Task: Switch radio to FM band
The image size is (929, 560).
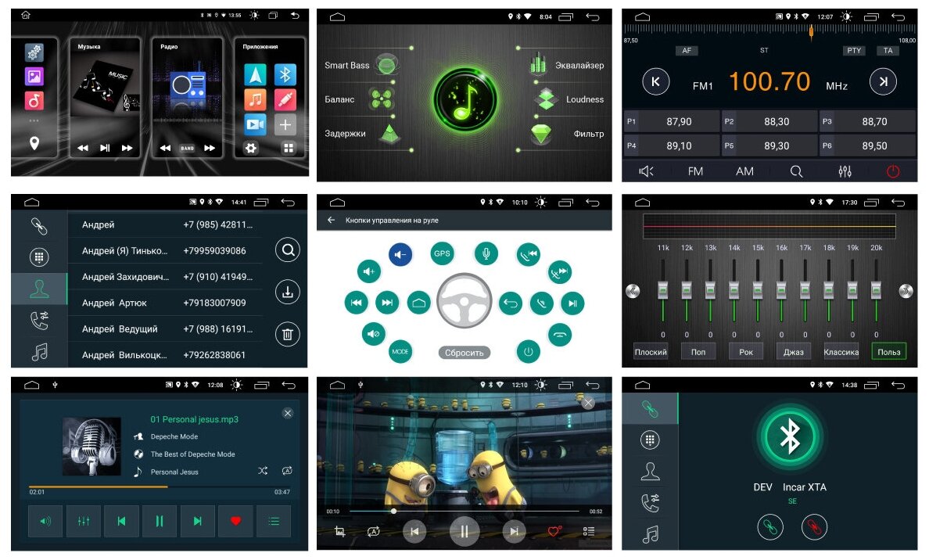Action: (x=695, y=171)
